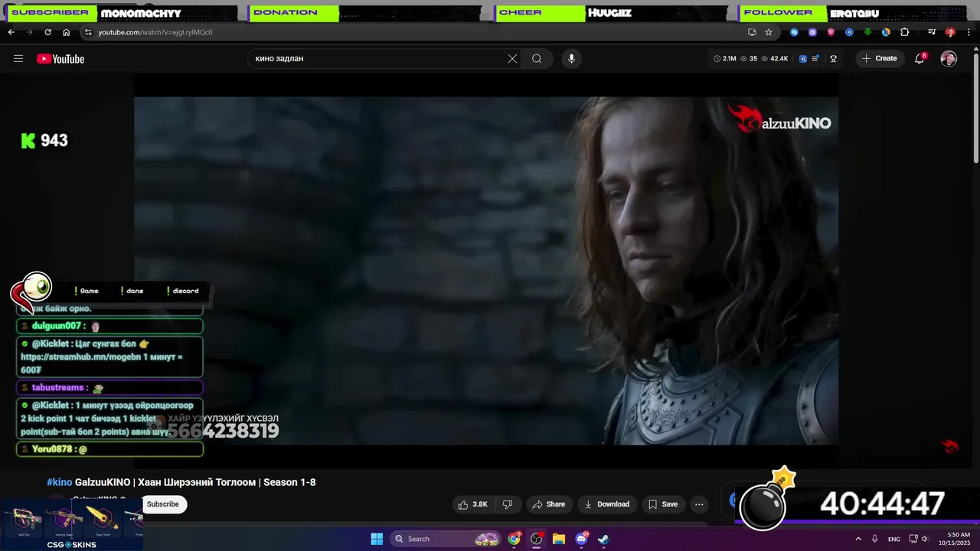Like the video (3.8K)

472,504
